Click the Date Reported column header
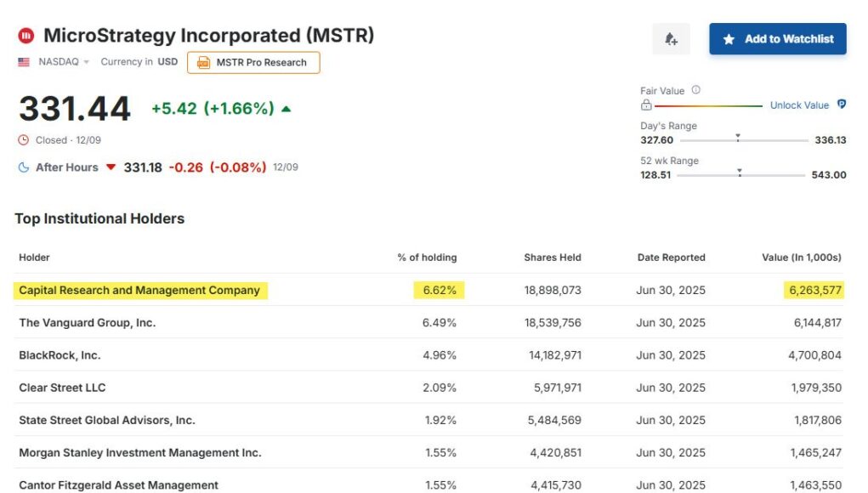The width and height of the screenshot is (868, 493). 672,258
